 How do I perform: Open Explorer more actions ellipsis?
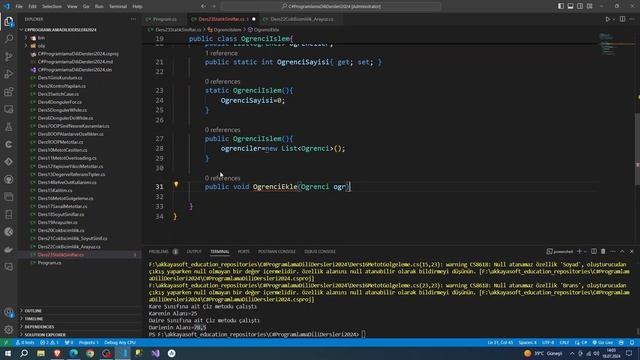tap(133, 19)
